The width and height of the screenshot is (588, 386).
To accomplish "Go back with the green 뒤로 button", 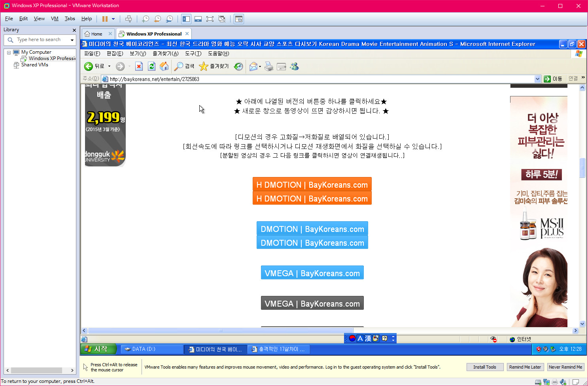I will pos(94,66).
